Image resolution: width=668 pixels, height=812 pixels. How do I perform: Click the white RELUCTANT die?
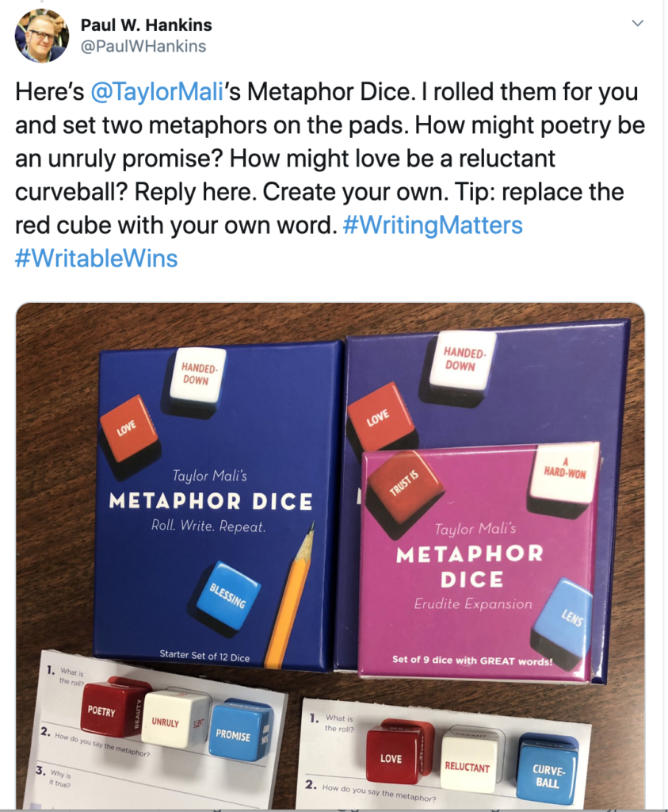tap(470, 760)
